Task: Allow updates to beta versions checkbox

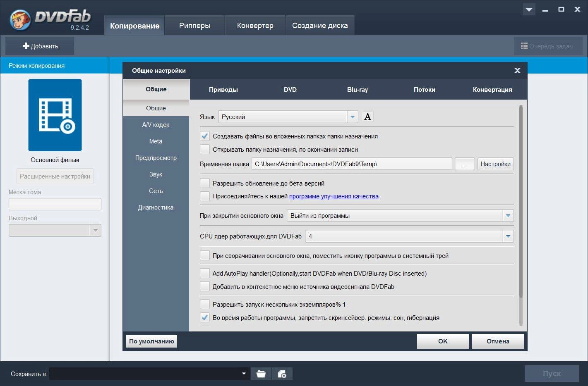Action: (x=205, y=183)
